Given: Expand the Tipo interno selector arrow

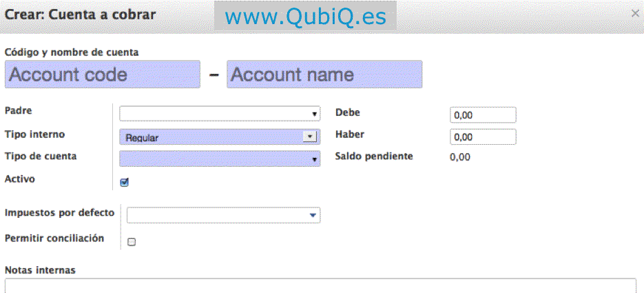Looking at the screenshot, I should (310, 137).
